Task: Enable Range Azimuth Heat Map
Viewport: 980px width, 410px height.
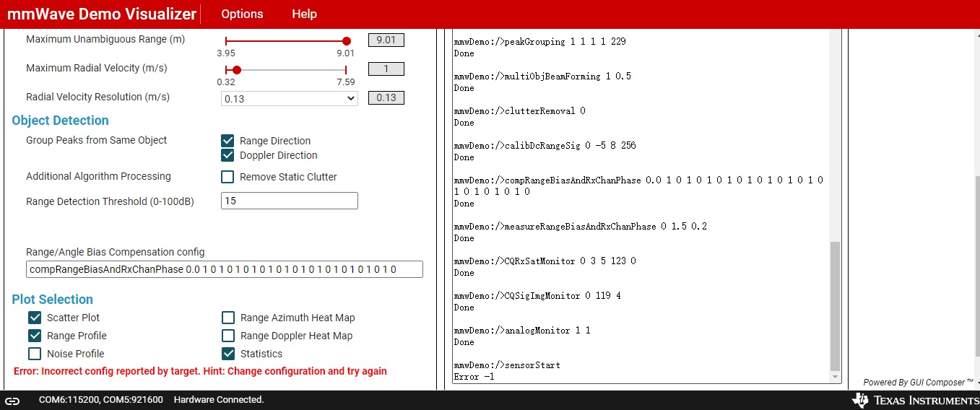Action: (228, 318)
